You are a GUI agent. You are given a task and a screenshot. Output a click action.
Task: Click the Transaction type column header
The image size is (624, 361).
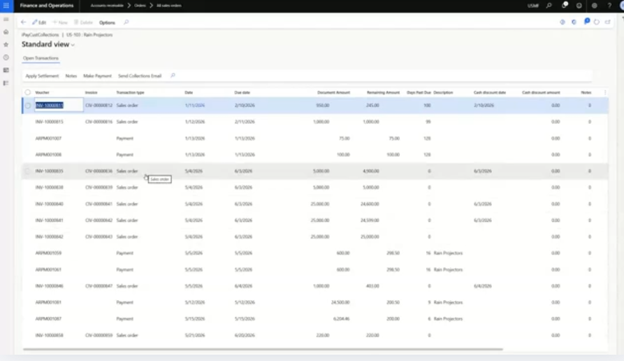(x=130, y=92)
